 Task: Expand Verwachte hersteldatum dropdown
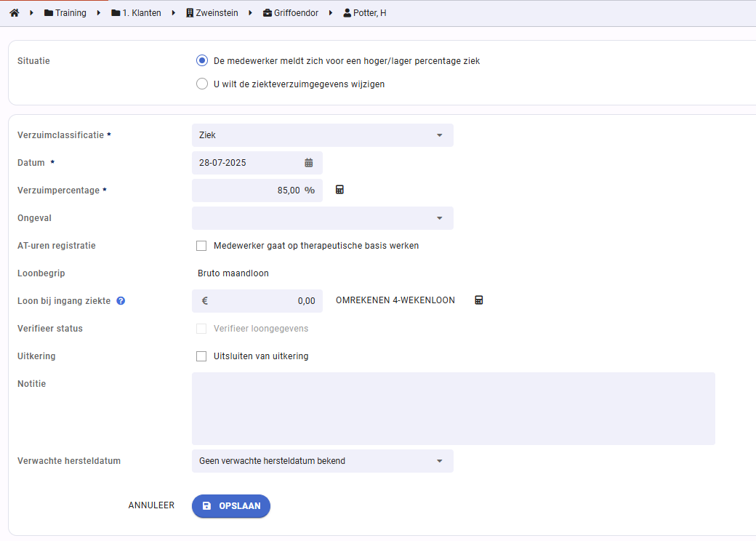coord(323,461)
